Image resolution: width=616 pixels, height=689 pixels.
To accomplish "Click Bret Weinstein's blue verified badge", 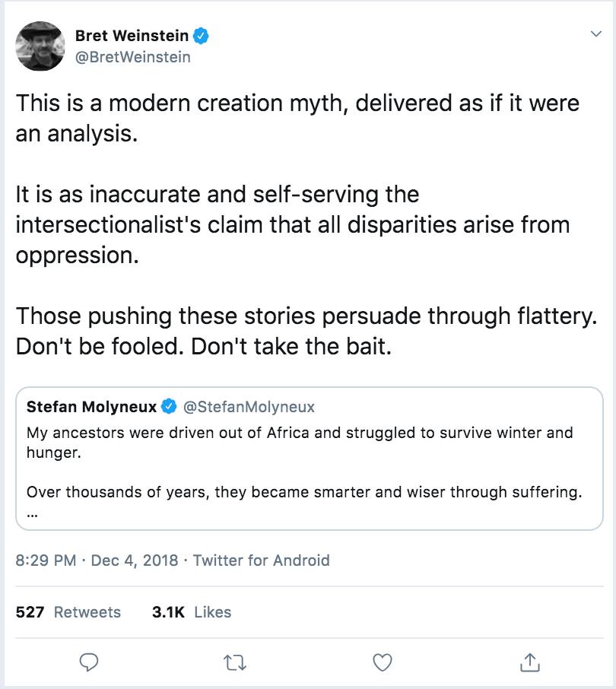I will 202,36.
